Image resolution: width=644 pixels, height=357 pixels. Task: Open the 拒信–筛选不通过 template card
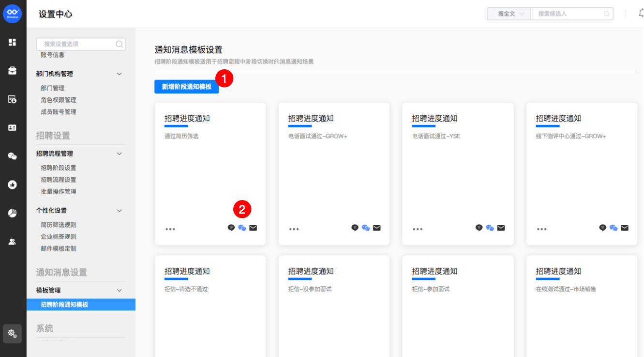click(x=210, y=306)
